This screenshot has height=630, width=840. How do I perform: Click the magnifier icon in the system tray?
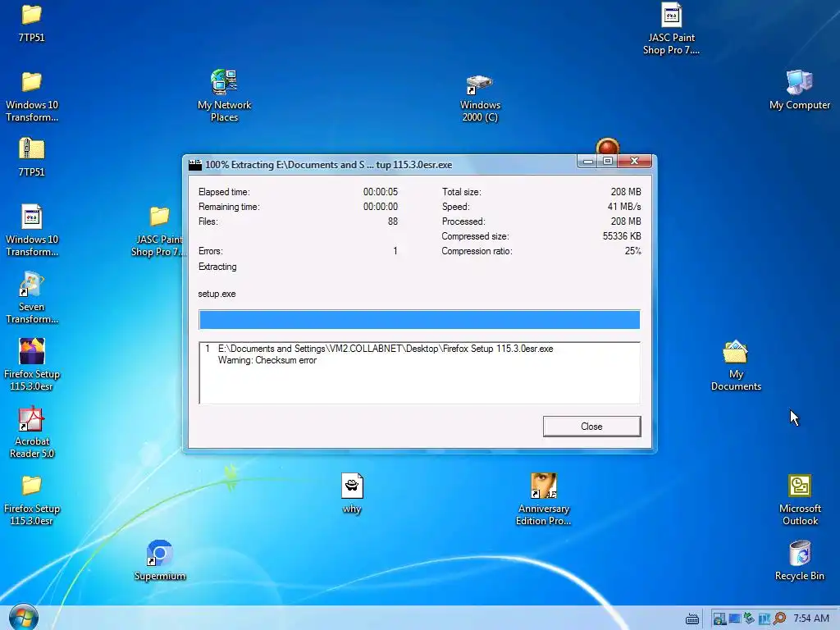tap(779, 619)
